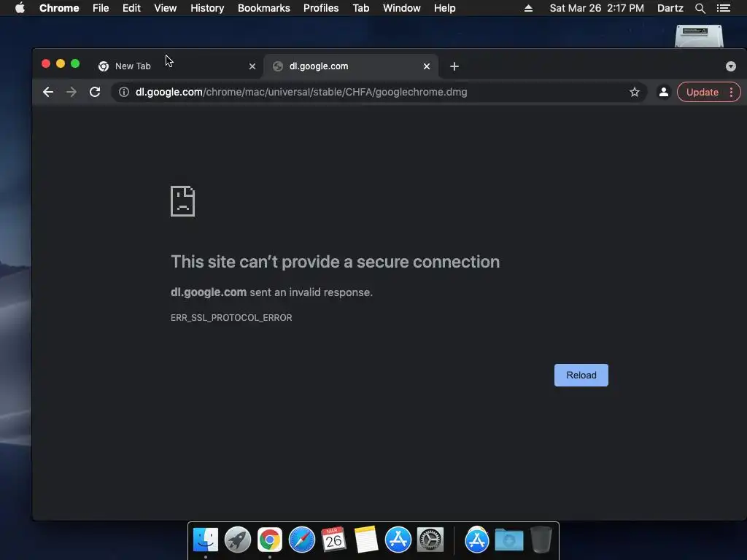Open the File menu
747x560 pixels.
[x=101, y=8]
